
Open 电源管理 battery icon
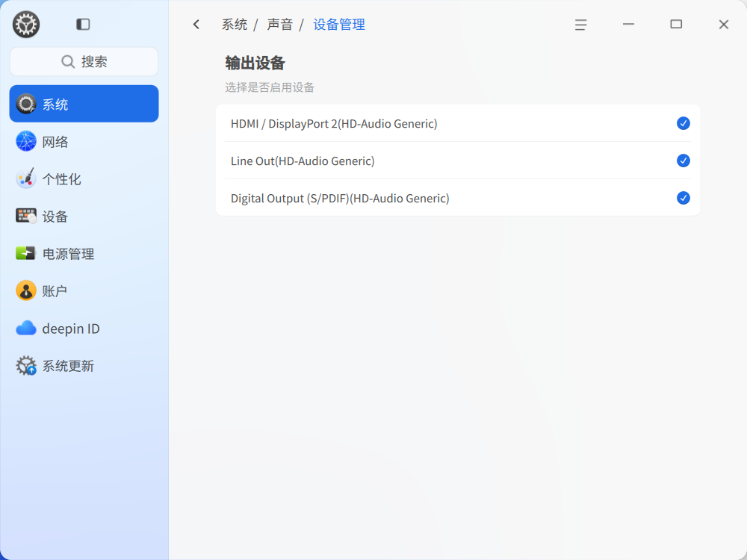[25, 253]
